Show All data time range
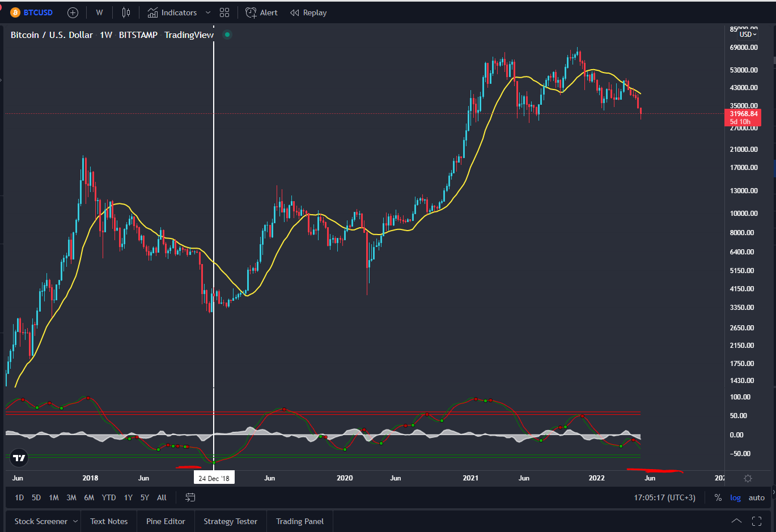Image resolution: width=776 pixels, height=532 pixels. [x=162, y=497]
